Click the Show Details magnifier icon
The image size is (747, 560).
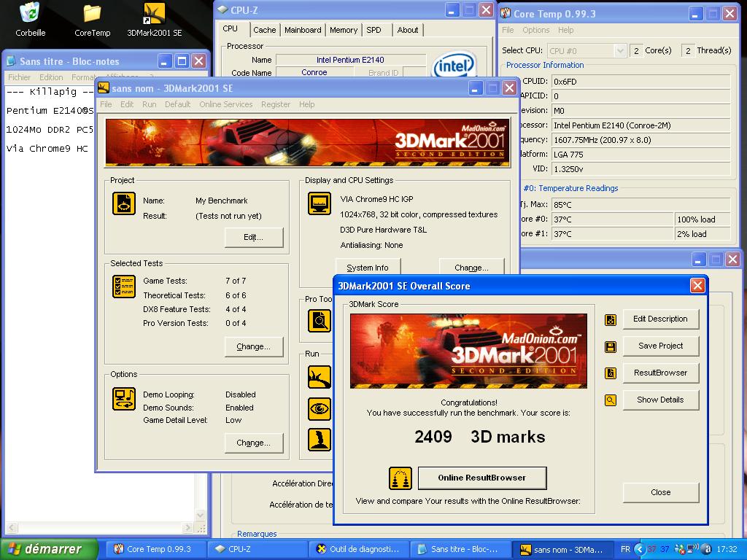coord(611,400)
